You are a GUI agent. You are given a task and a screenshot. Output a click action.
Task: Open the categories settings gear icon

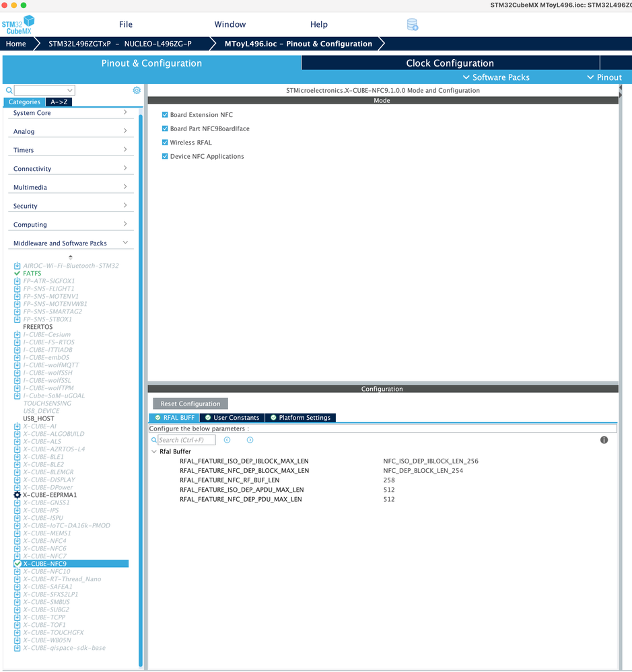[x=137, y=90]
